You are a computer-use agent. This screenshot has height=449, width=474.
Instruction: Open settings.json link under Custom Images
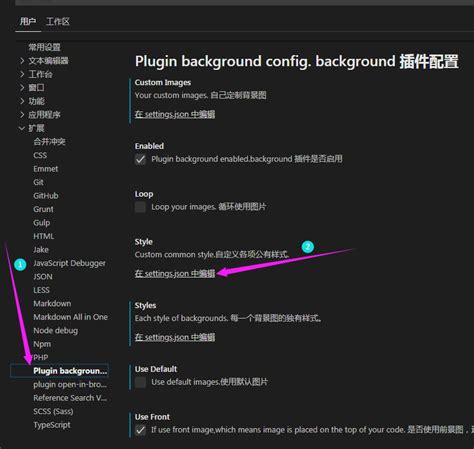(x=175, y=114)
